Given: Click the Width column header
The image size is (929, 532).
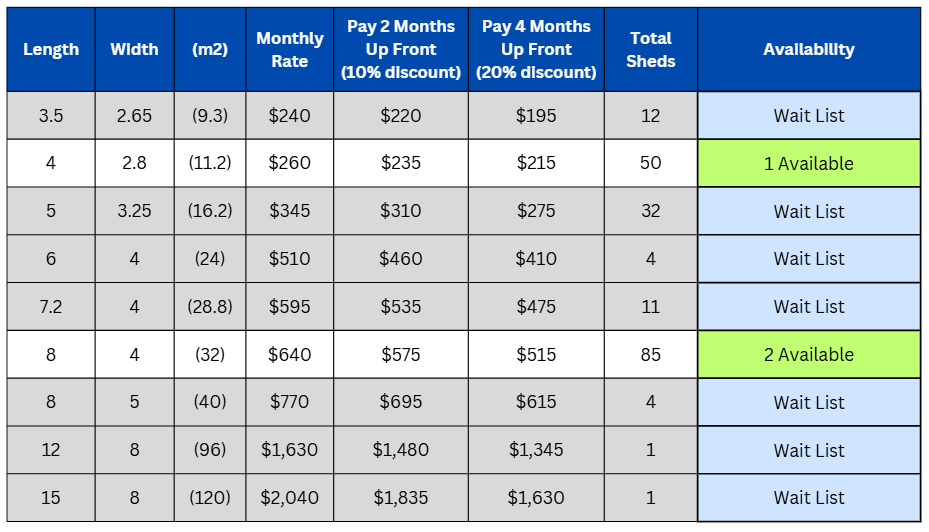Looking at the screenshot, I should coord(134,50).
